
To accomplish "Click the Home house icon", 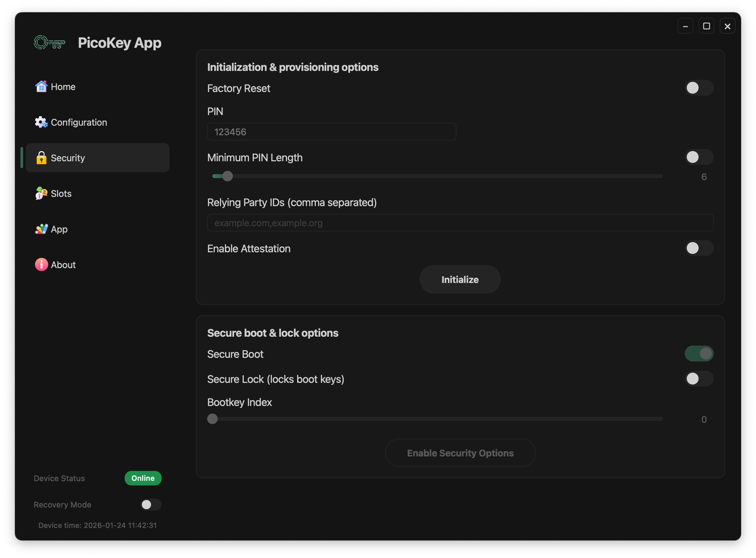I will coord(41,86).
